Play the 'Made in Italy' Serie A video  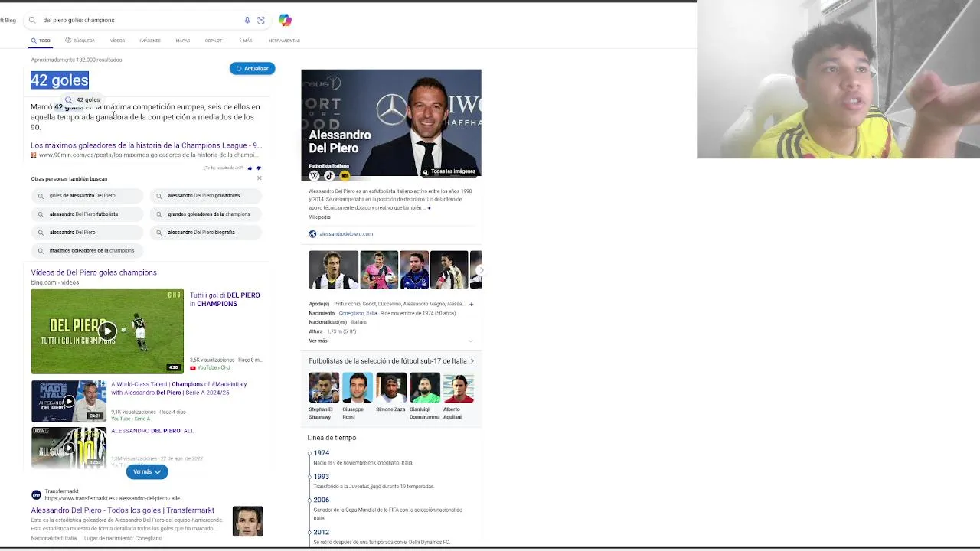tap(69, 401)
